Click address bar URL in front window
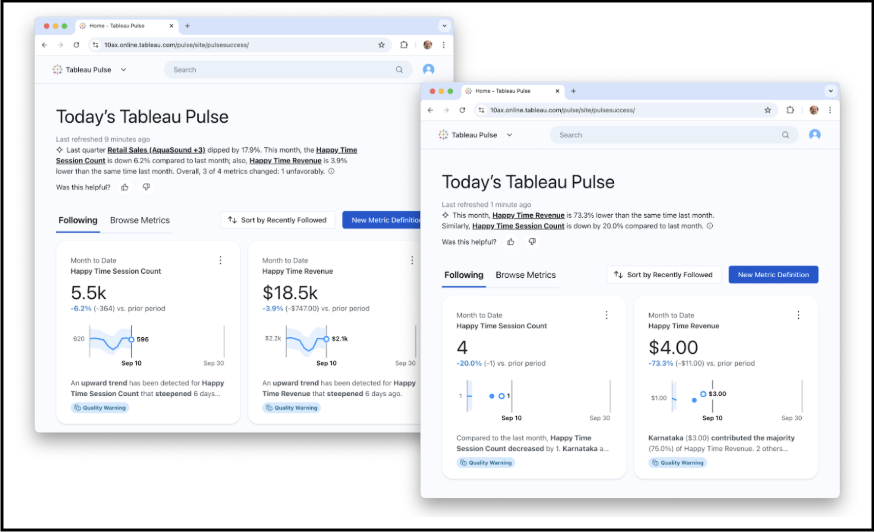The height and width of the screenshot is (532, 874). point(562,110)
